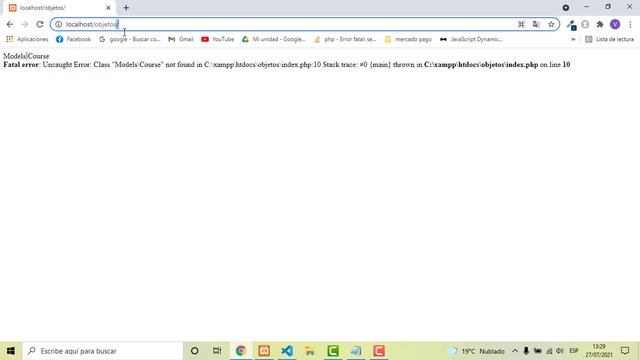640x360 pixels.
Task: Click the microphone tray icon
Action: click(x=526, y=351)
